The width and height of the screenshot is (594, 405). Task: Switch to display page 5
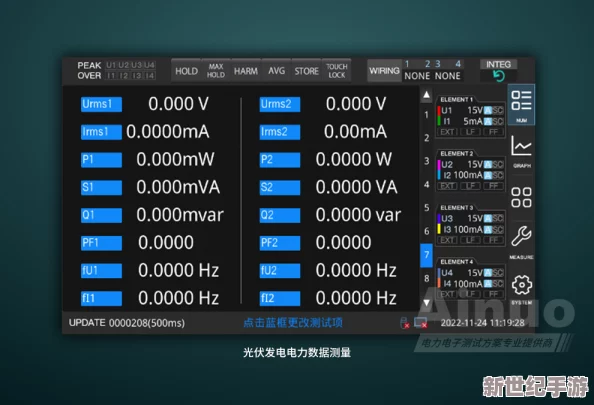point(427,208)
